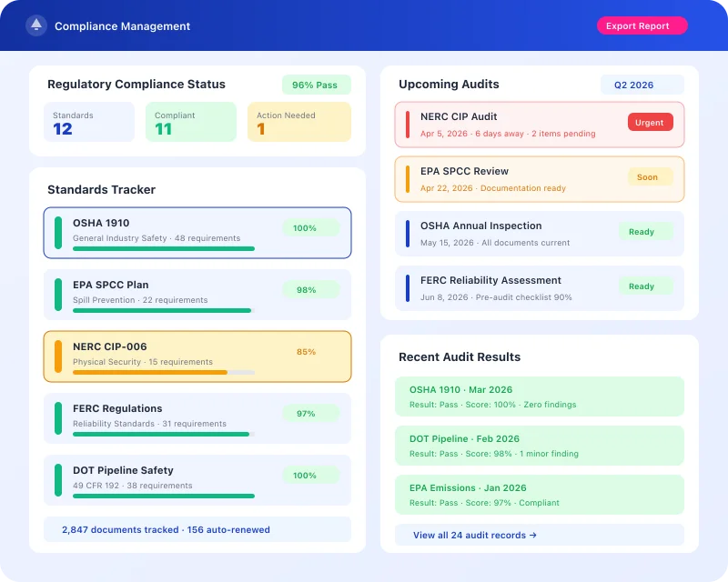Click the Soon badge on EPA SPCC Review
Screen dimensions: 728x582
[649, 177]
